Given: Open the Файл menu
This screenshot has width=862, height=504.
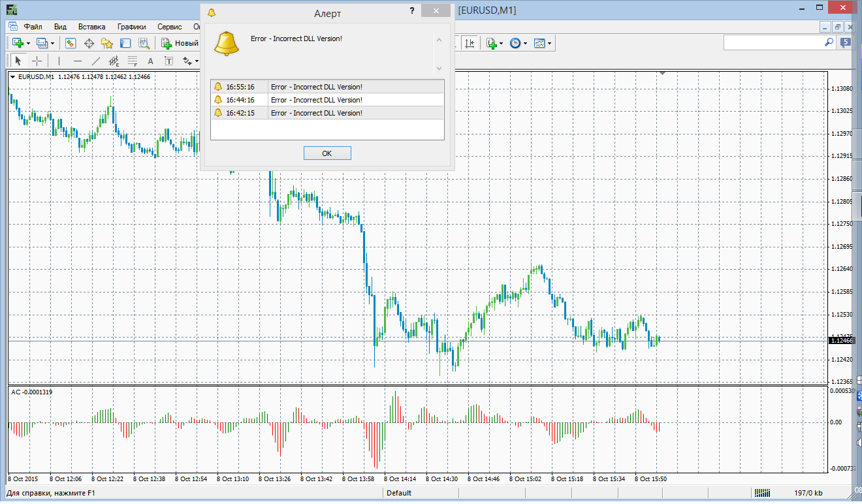Looking at the screenshot, I should pos(33,27).
